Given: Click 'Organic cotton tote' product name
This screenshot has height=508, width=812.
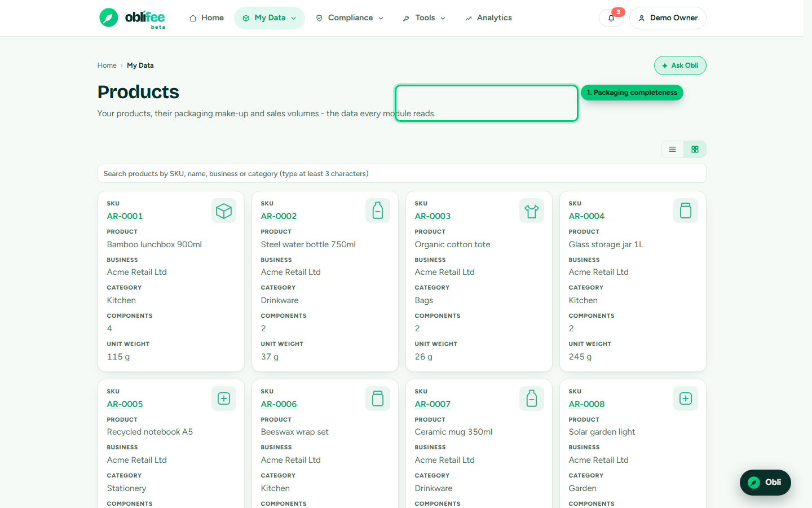Looking at the screenshot, I should pos(452,244).
